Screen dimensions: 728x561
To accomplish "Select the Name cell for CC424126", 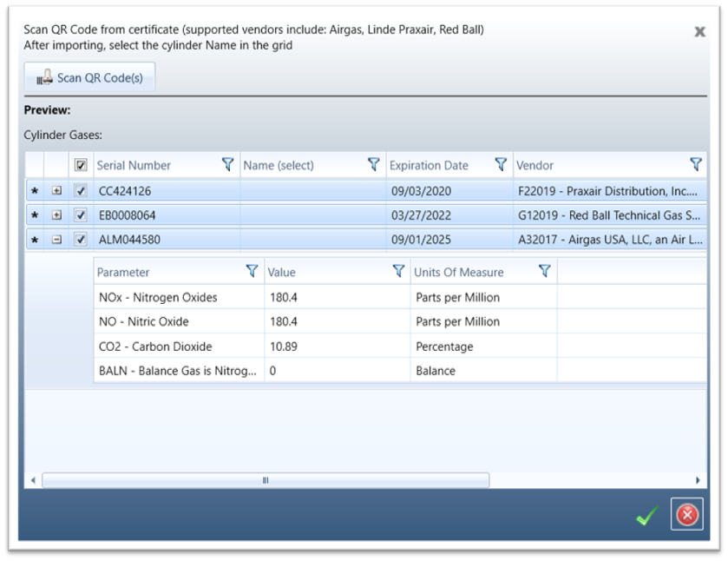I will point(313,190).
